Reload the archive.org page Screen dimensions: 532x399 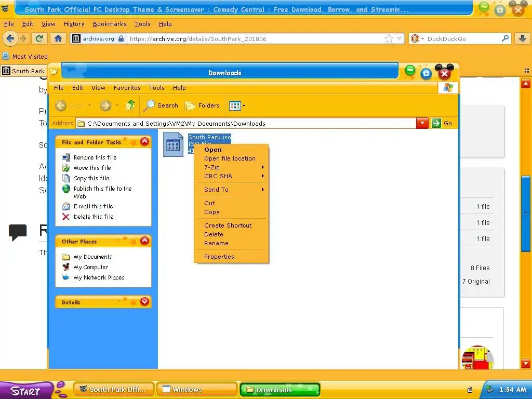[x=39, y=38]
